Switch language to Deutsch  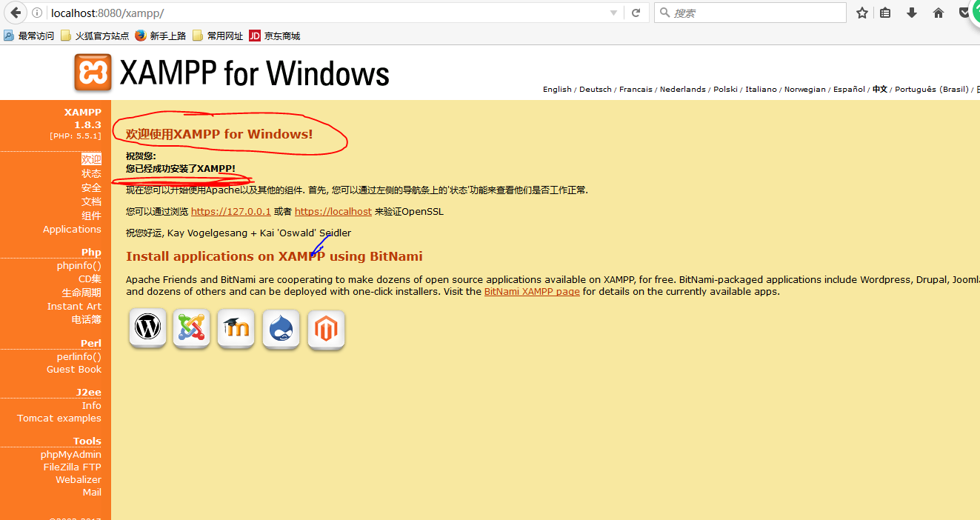pos(595,89)
